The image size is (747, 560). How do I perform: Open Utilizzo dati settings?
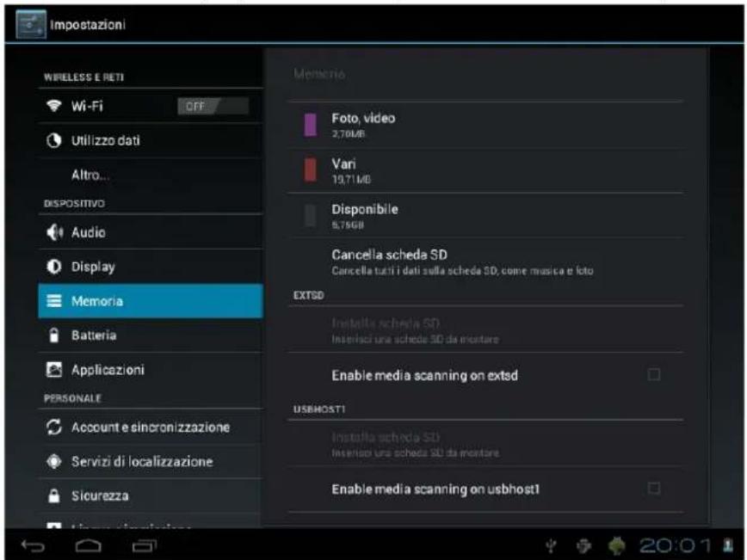[151, 140]
